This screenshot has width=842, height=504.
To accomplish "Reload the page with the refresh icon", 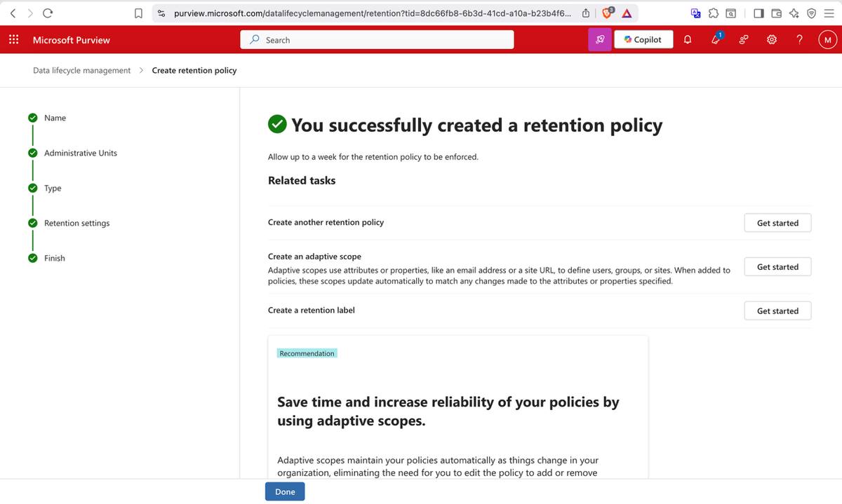I will click(48, 13).
